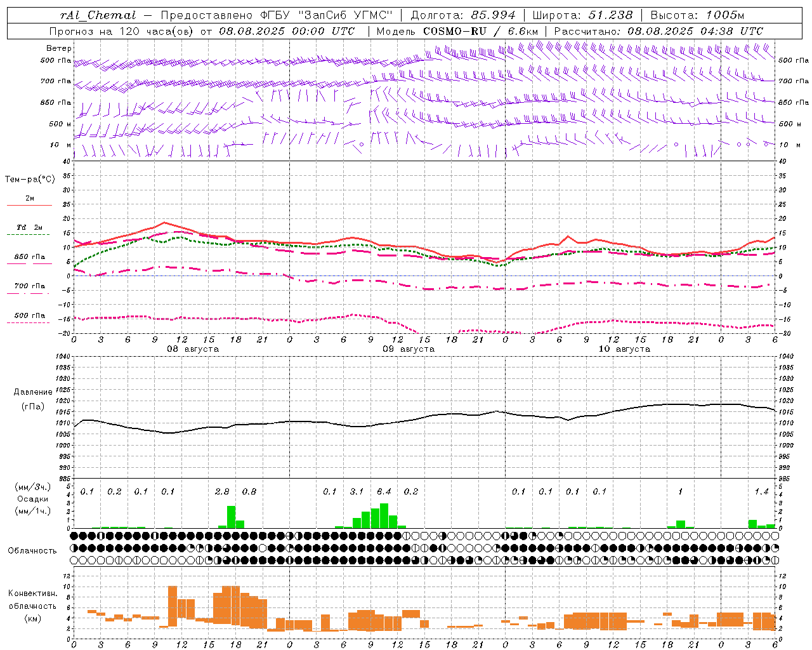Click the "Давление" pressure section label
This screenshot has width=812, height=650.
[33, 392]
